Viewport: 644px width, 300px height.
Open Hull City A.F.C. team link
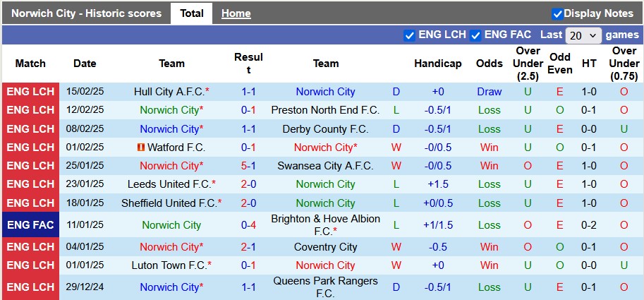[169, 92]
